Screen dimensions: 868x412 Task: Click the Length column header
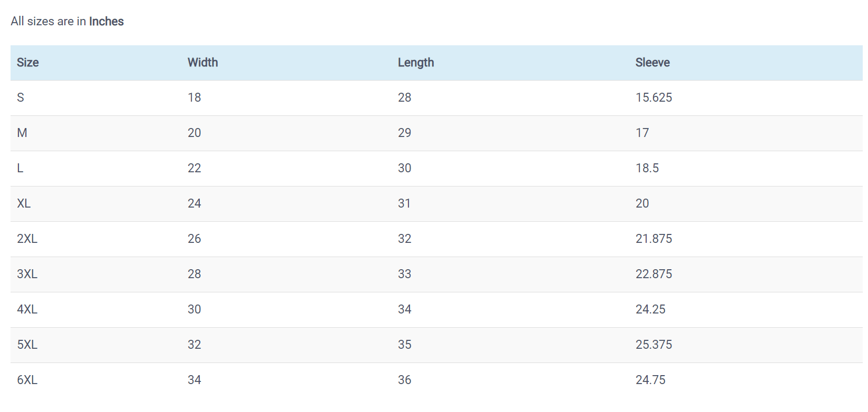click(x=416, y=63)
